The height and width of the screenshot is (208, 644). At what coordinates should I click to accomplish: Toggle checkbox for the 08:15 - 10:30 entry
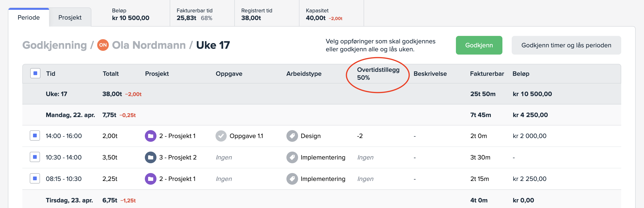(35, 178)
